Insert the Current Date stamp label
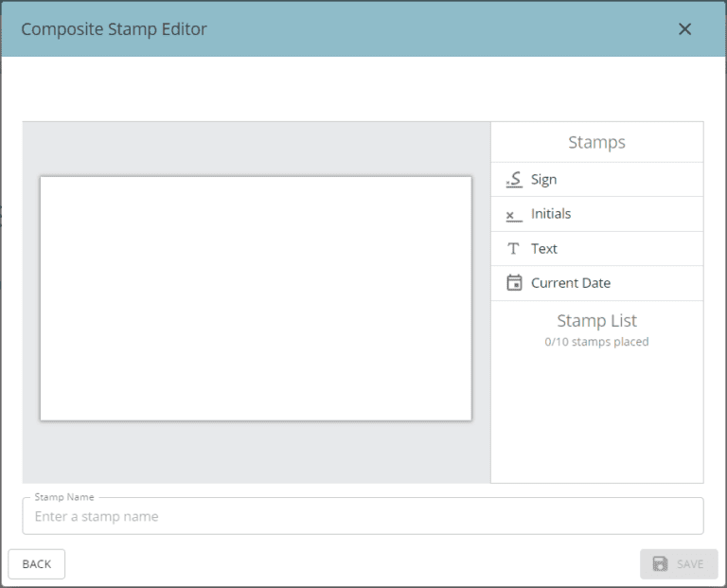Image resolution: width=727 pixels, height=588 pixels. (571, 283)
